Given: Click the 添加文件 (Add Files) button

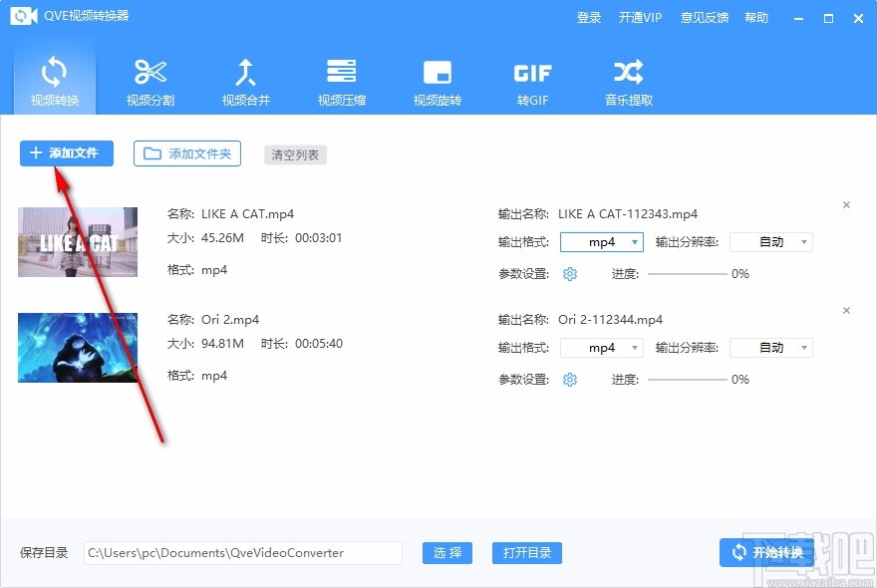Looking at the screenshot, I should (66, 153).
